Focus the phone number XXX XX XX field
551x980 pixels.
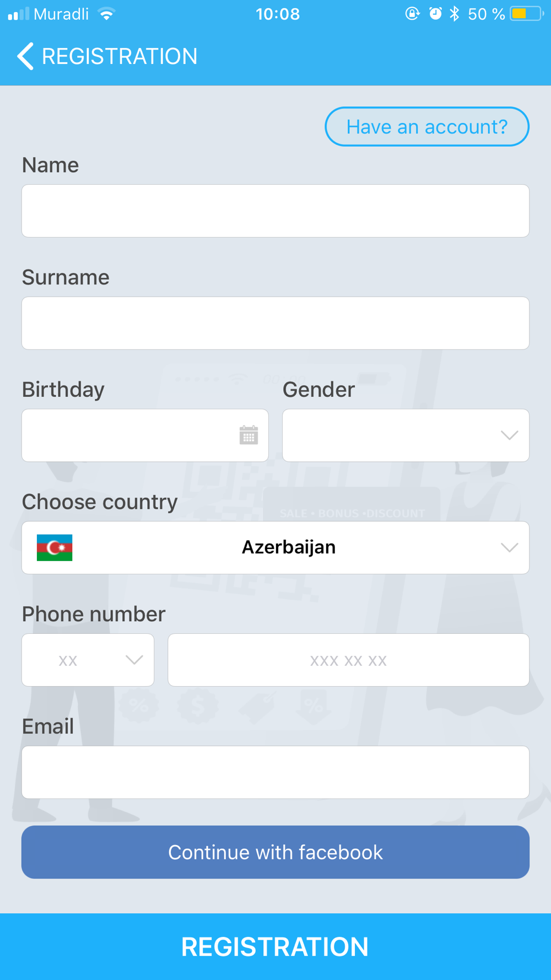pyautogui.click(x=349, y=660)
